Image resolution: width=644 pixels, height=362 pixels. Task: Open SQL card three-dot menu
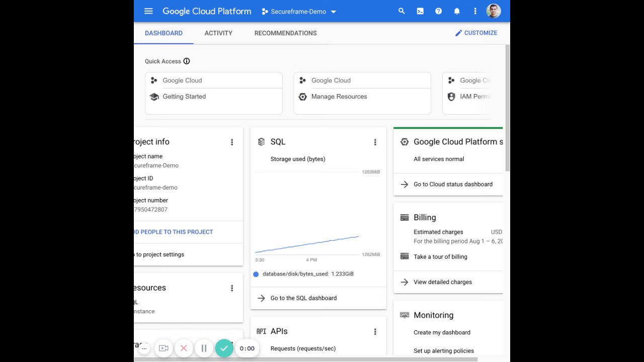tap(375, 142)
